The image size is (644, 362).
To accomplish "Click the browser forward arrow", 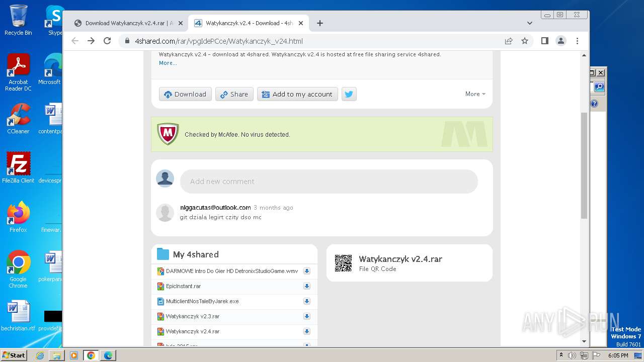I will coord(91,41).
